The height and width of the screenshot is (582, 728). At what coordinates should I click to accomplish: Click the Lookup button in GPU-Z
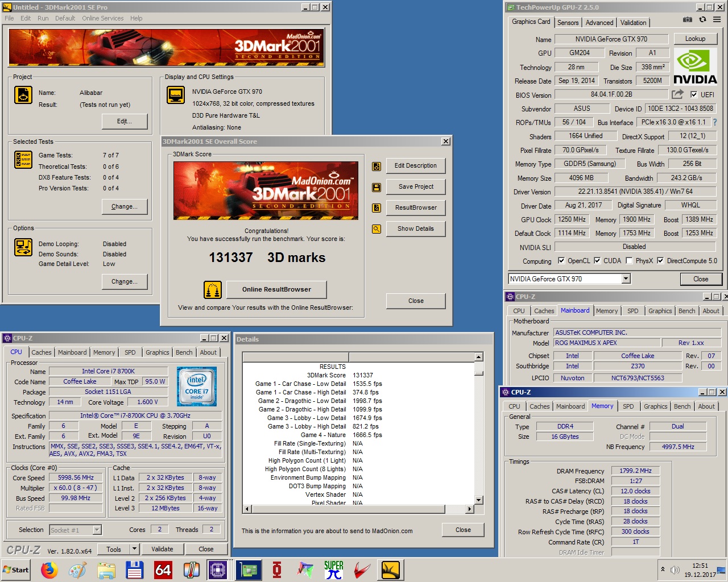(x=695, y=39)
